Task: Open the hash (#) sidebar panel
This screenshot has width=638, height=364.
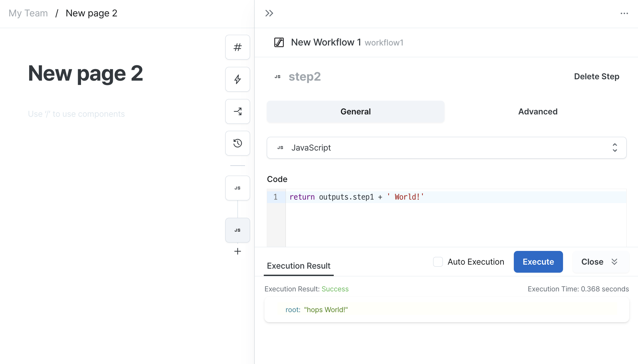Action: tap(237, 47)
